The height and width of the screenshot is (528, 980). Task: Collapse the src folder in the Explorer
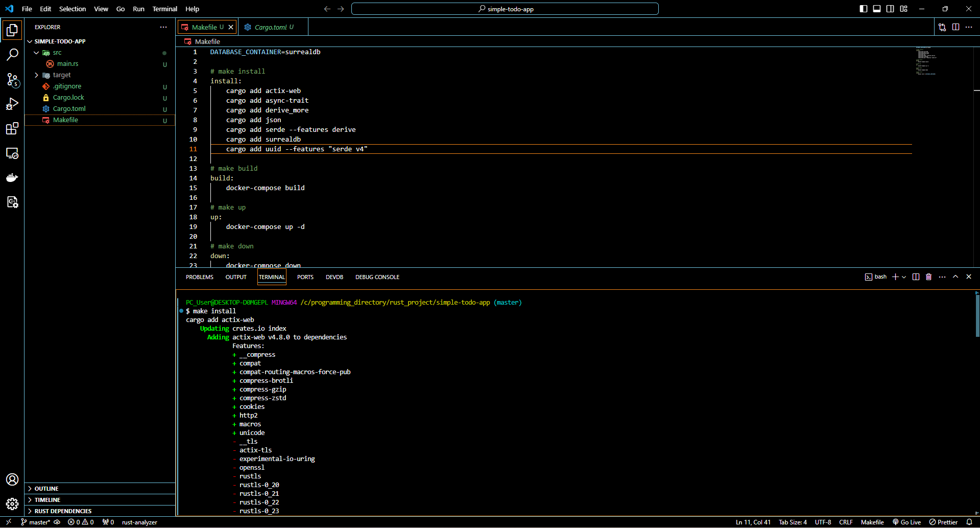click(36, 52)
